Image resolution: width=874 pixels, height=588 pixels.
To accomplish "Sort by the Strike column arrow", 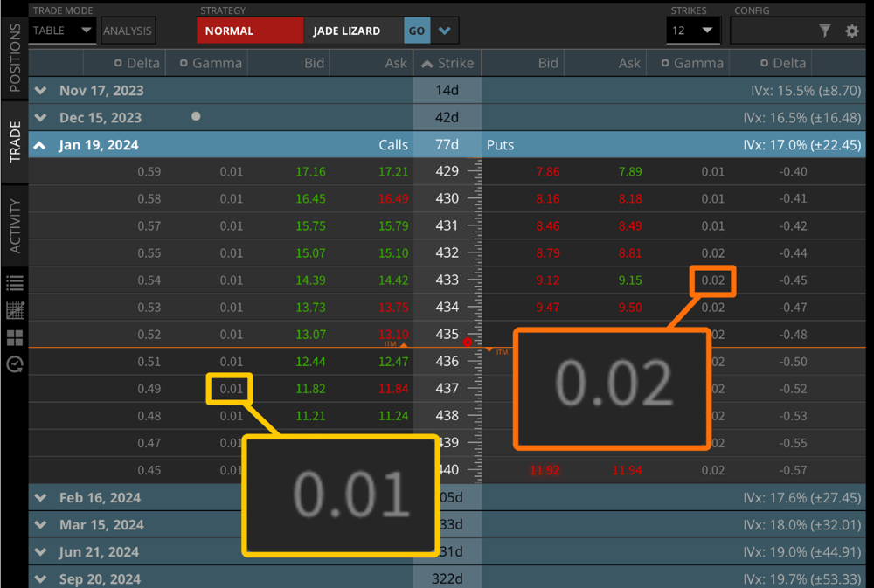I will point(427,64).
